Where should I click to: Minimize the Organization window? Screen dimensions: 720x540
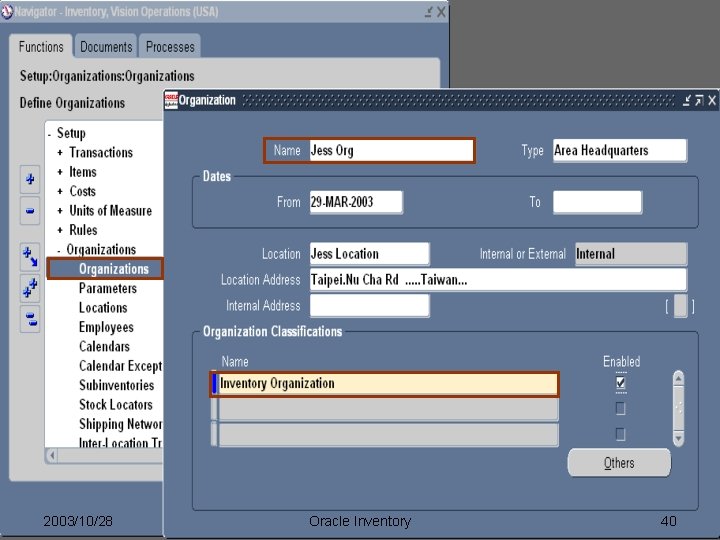686,100
